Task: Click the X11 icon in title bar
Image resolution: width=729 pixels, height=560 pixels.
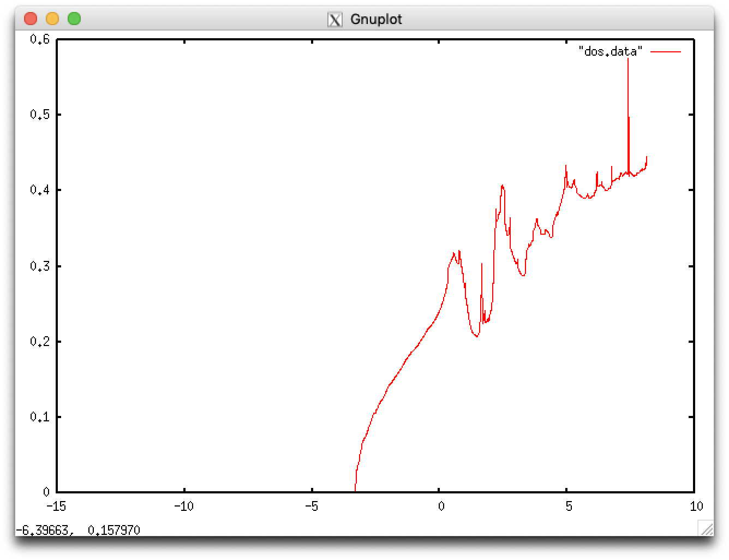Action: [334, 20]
